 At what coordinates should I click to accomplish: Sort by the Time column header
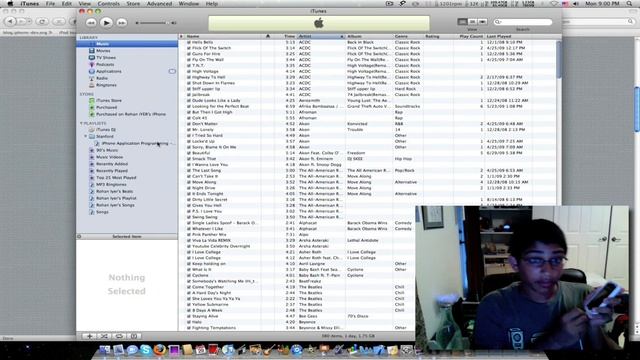286,36
